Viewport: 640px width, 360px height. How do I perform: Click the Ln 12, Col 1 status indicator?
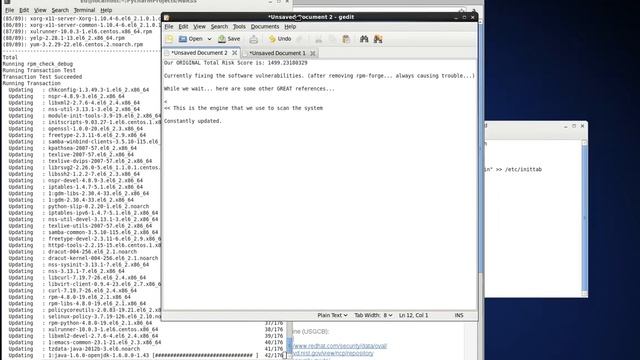point(413,315)
